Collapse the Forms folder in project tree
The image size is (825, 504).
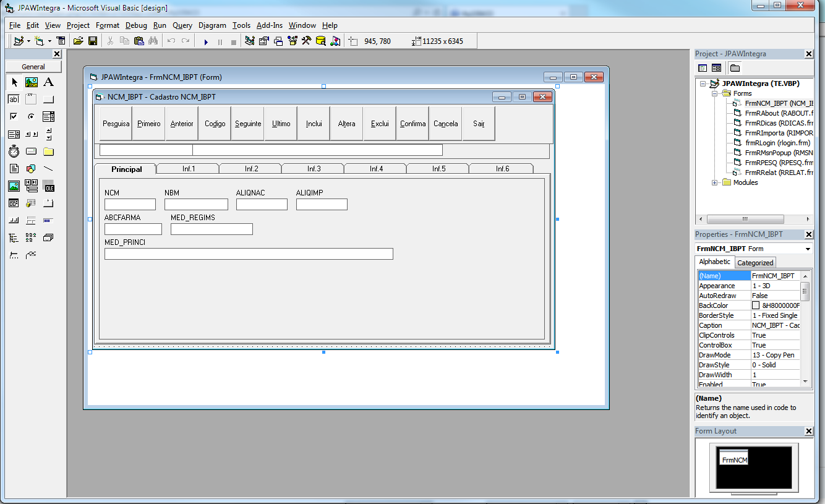(715, 93)
